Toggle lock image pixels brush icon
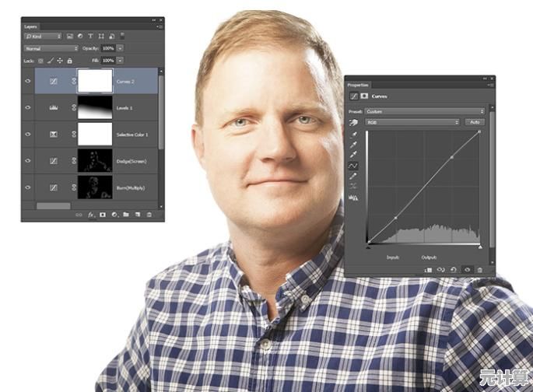The height and width of the screenshot is (392, 533). tap(51, 61)
